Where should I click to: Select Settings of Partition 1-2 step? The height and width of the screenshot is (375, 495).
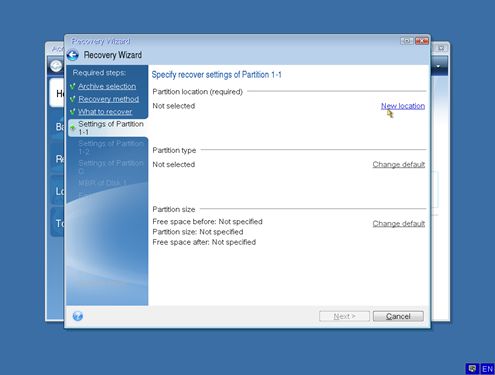(111, 147)
